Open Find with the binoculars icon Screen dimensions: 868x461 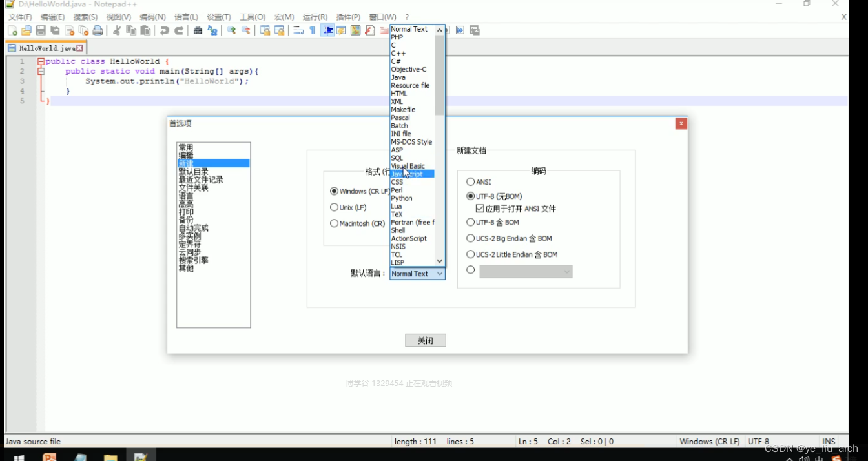point(198,30)
